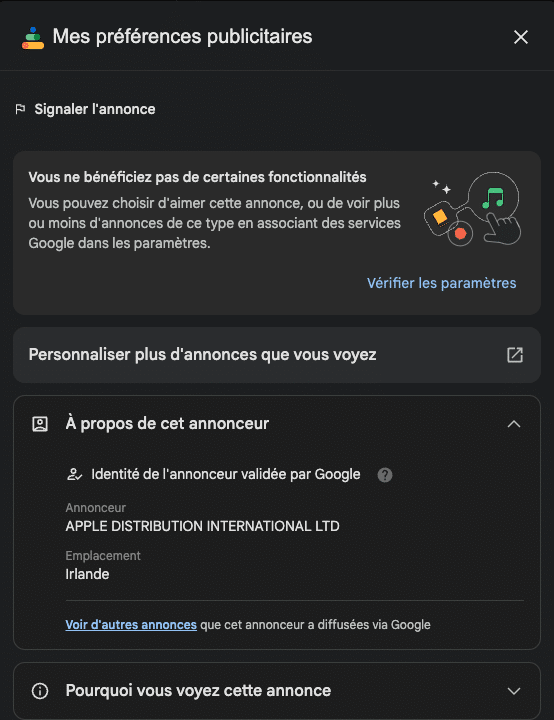Image resolution: width=554 pixels, height=720 pixels.
Task: Click the verified identity person icon
Action: 74,474
